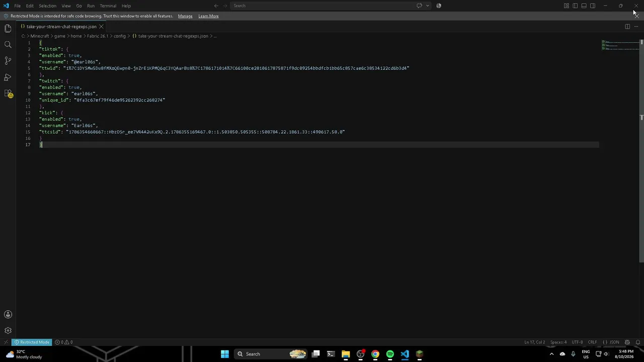644x362 pixels.
Task: Click the Ln 17, Col 2 status
Action: (534, 342)
